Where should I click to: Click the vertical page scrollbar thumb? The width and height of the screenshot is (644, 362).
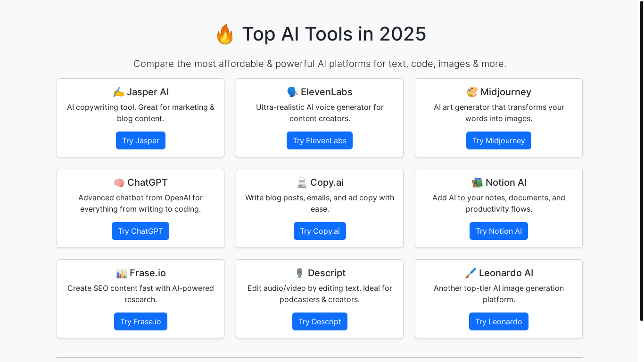641,160
